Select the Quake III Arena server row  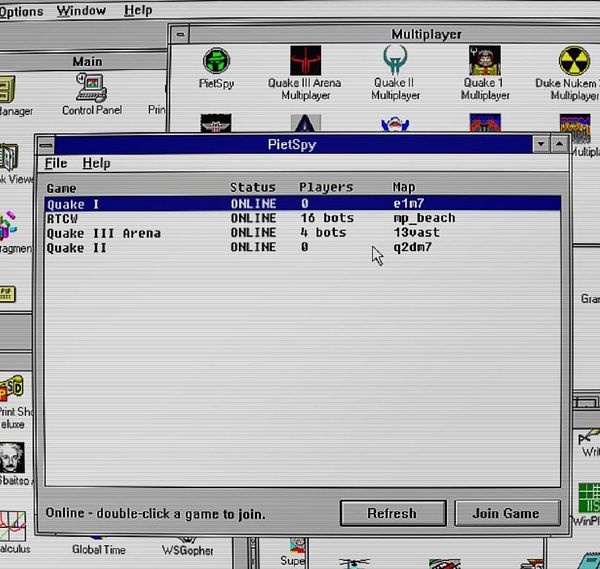tap(303, 233)
